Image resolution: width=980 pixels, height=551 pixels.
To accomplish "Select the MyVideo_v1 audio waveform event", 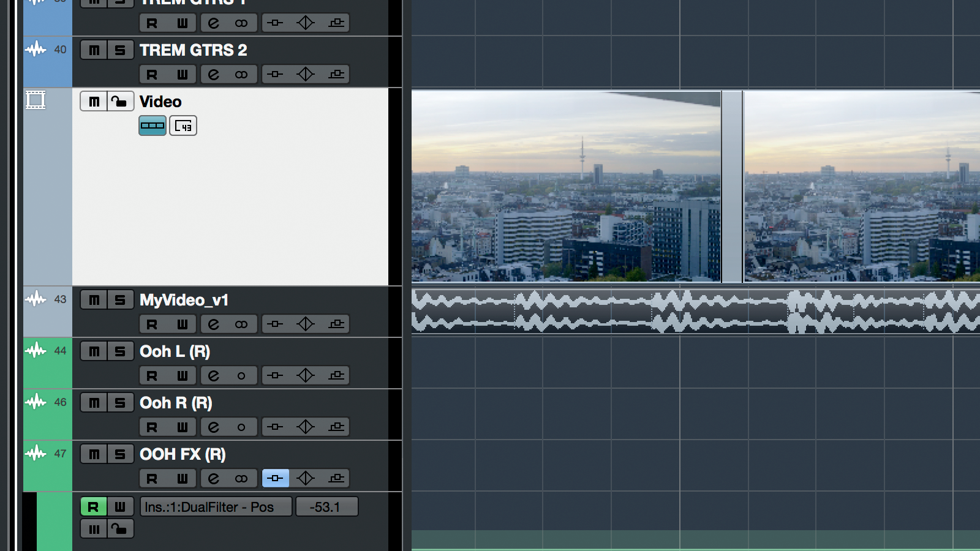I will [696, 312].
